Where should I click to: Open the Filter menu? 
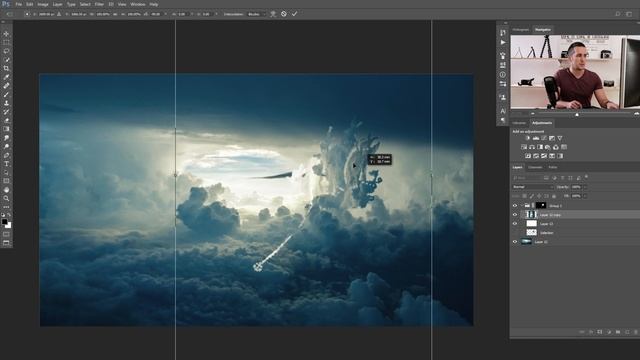pyautogui.click(x=99, y=4)
